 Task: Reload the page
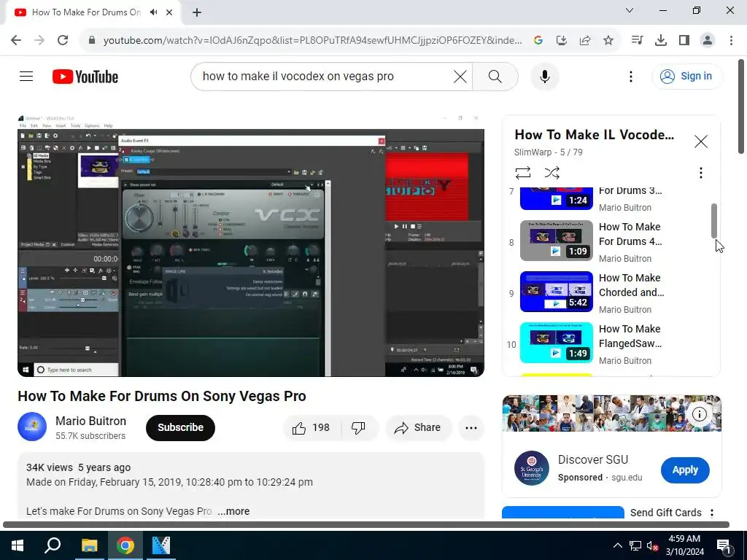pyautogui.click(x=63, y=40)
